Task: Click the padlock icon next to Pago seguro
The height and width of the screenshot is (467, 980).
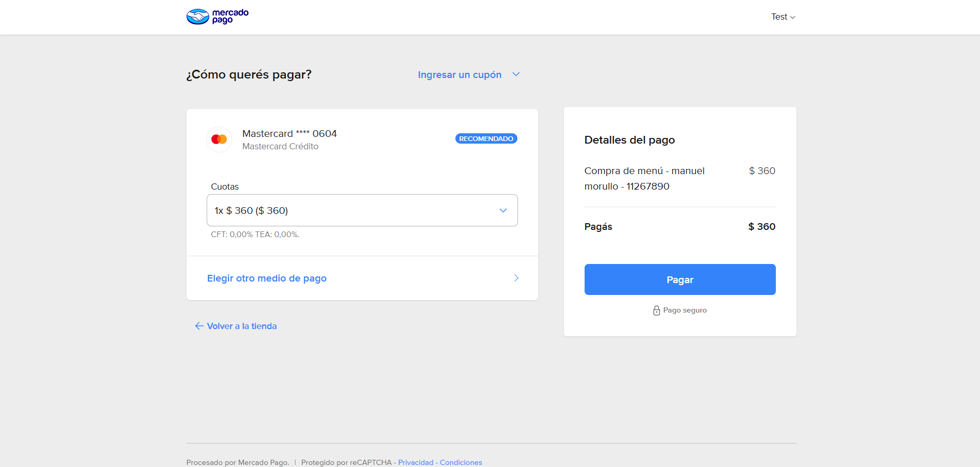Action: pos(656,310)
